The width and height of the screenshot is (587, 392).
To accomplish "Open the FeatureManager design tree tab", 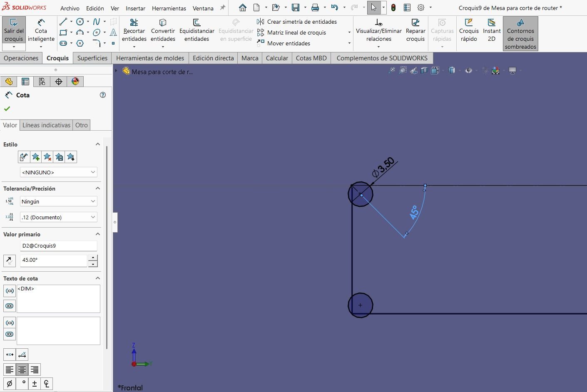I will click(x=9, y=82).
